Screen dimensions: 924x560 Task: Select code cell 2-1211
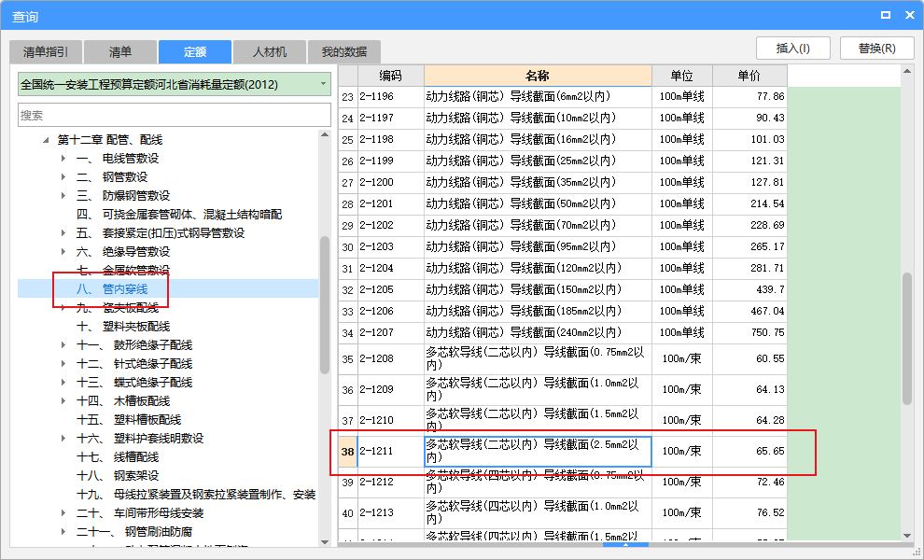point(390,451)
